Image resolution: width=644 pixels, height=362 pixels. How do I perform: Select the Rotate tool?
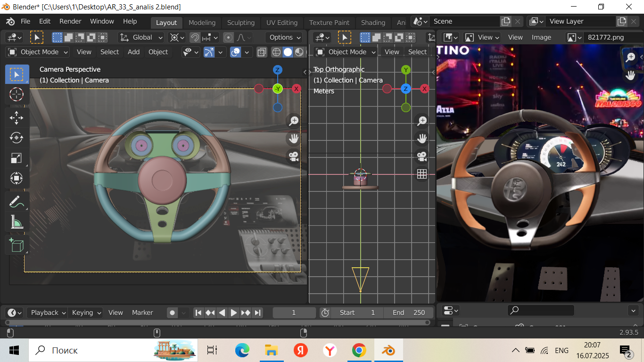[x=17, y=138]
